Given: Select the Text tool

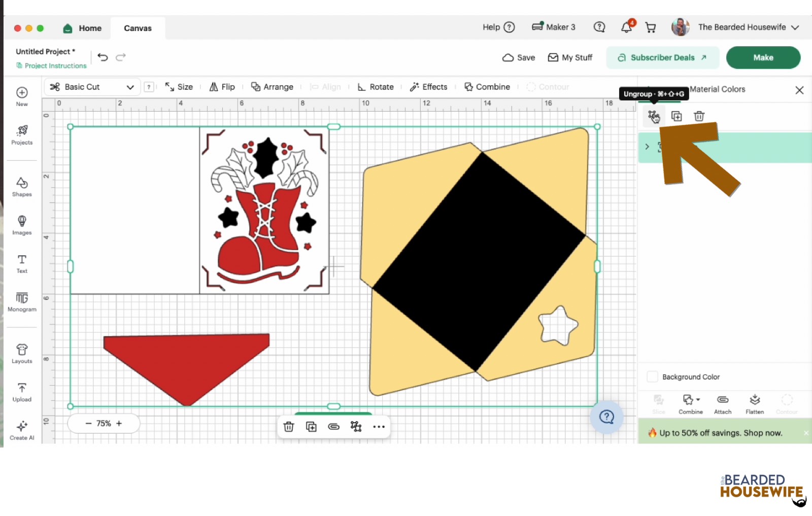Looking at the screenshot, I should coord(22,263).
